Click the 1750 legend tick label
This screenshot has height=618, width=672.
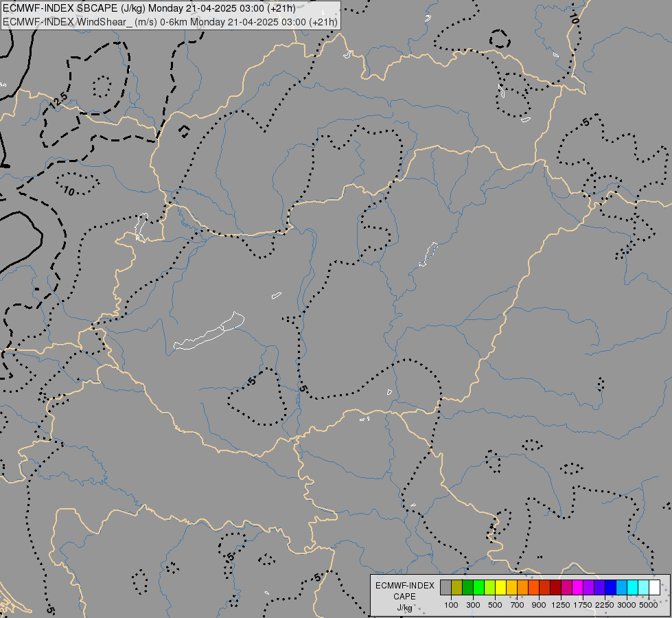583,605
